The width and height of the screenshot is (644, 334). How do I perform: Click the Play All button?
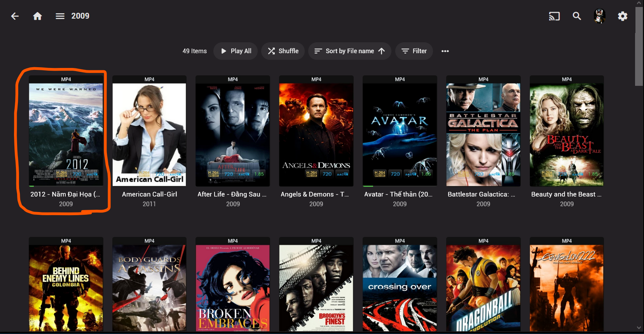236,51
